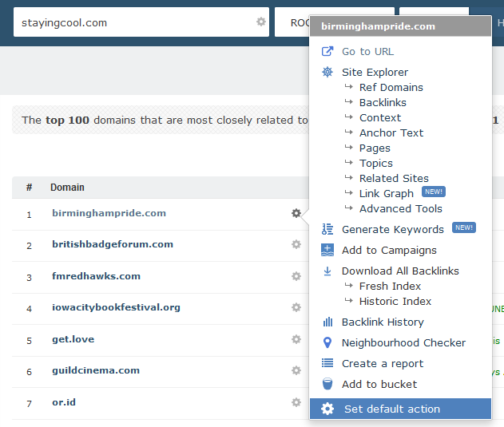504x427 pixels.
Task: Click the gear icon in stayingcool.com search box
Action: click(261, 22)
